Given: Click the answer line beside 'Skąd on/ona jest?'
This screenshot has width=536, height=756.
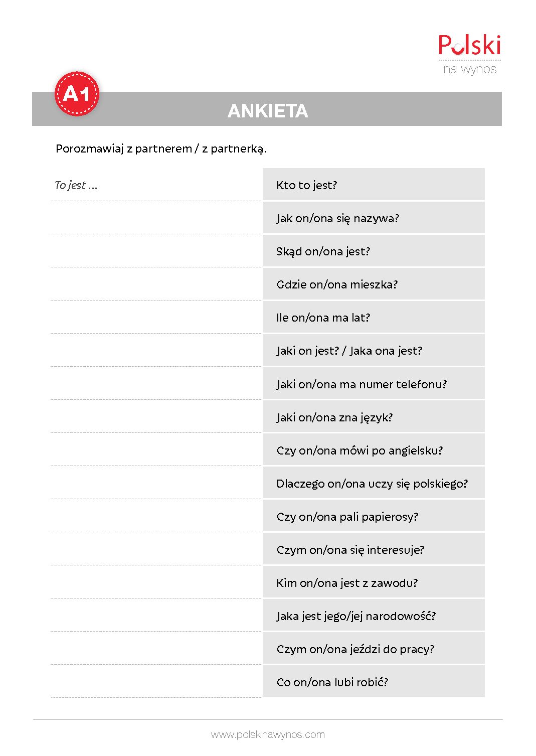Looking at the screenshot, I should [x=156, y=251].
